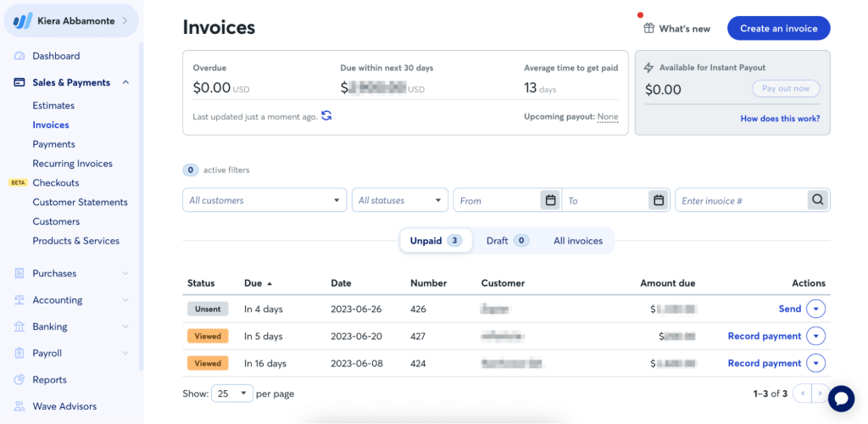Open the All customers filter dropdown
The width and height of the screenshot is (868, 424).
264,200
